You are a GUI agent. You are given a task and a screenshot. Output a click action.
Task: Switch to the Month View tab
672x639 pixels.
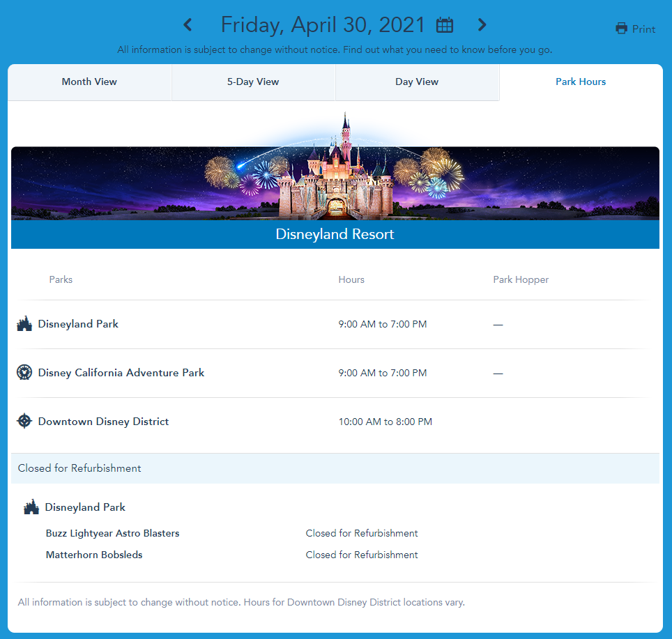tap(89, 82)
